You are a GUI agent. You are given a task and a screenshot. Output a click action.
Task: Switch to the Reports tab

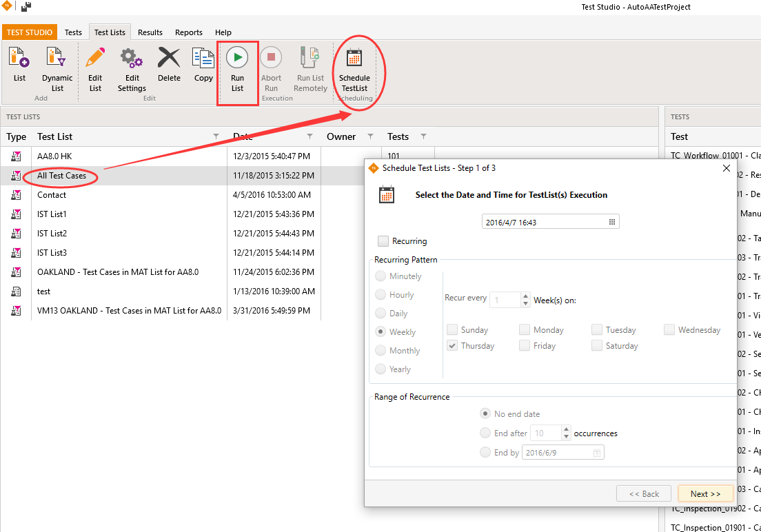pos(189,32)
